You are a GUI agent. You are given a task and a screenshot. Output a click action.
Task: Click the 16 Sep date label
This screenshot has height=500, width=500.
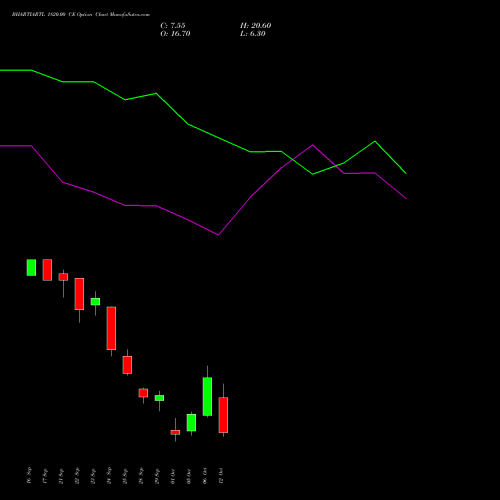29,475
